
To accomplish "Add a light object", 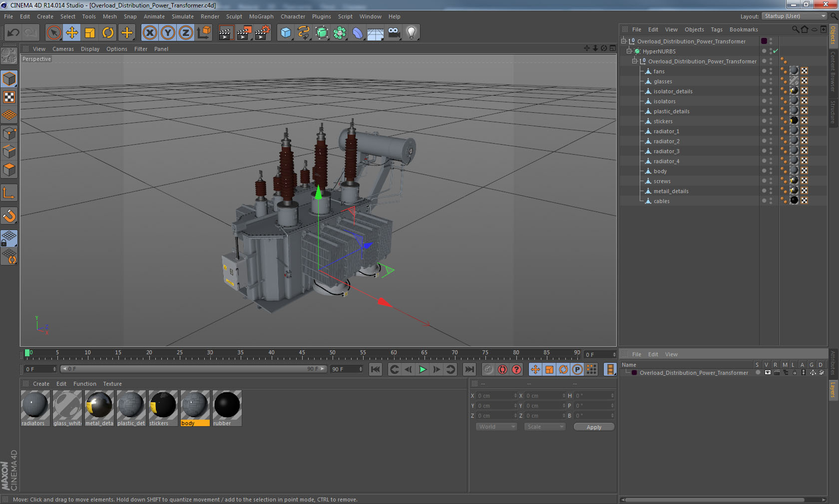I will pos(412,33).
